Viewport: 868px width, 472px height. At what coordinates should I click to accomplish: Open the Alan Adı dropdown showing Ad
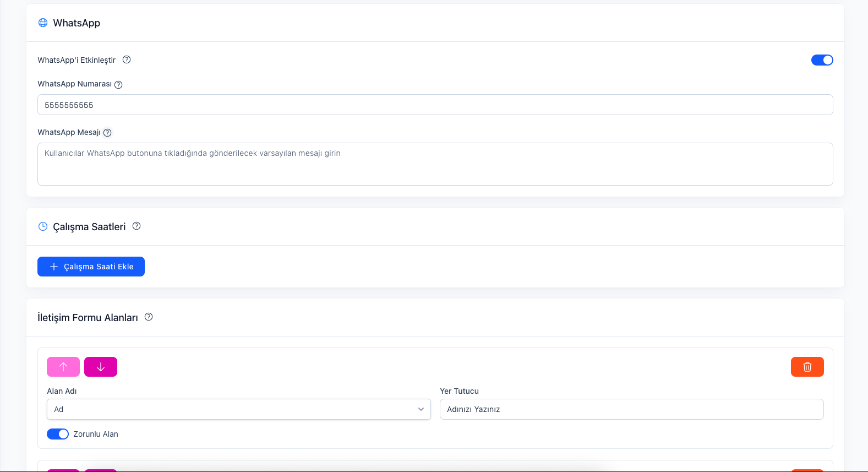click(x=239, y=409)
